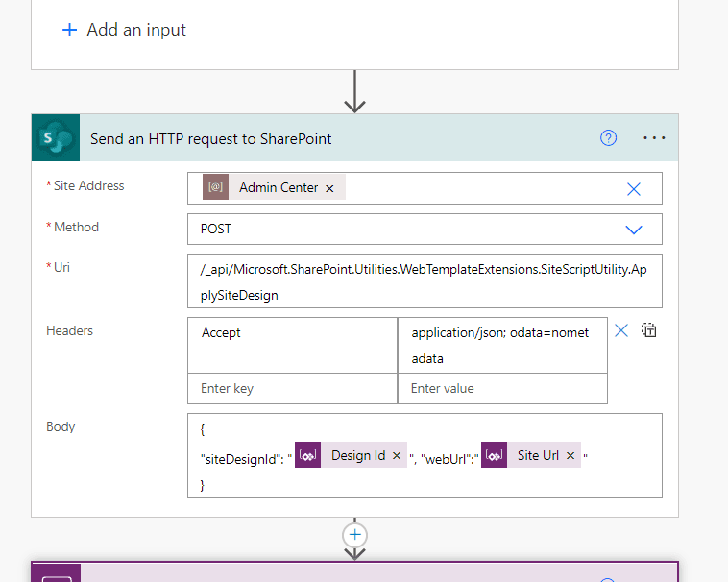Click the Body label
728x582 pixels.
[61, 426]
